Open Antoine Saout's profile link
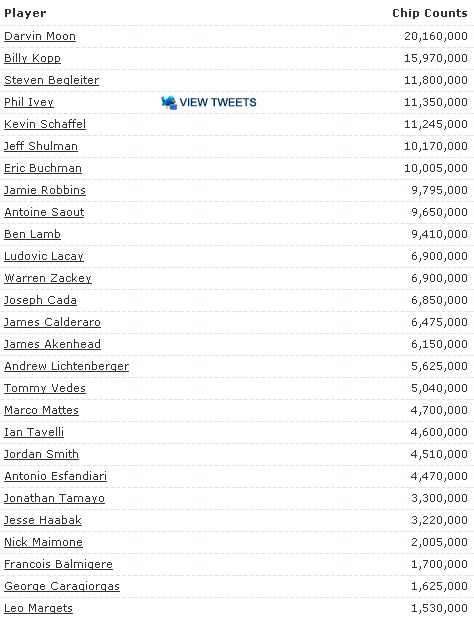This screenshot has height=619, width=474. point(44,212)
